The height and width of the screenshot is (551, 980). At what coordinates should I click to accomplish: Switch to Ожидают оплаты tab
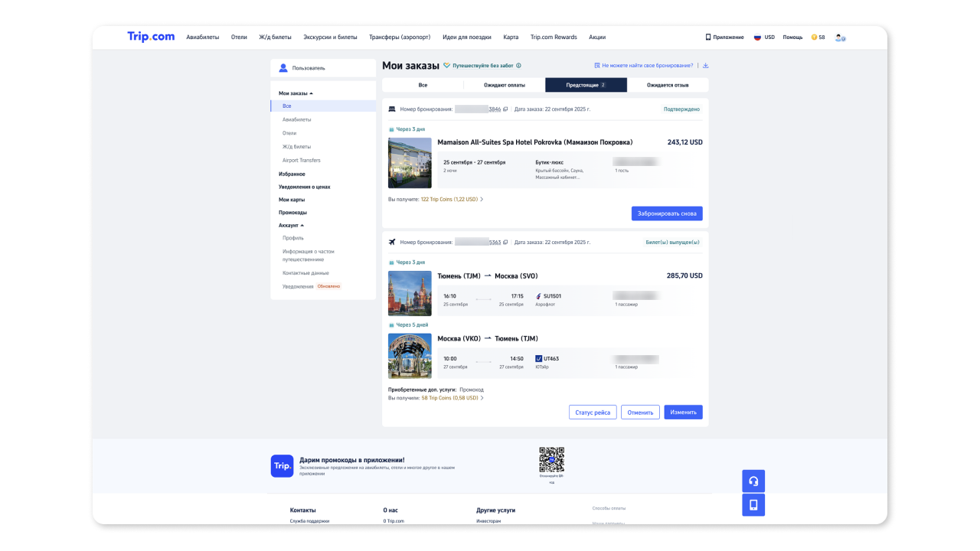505,85
